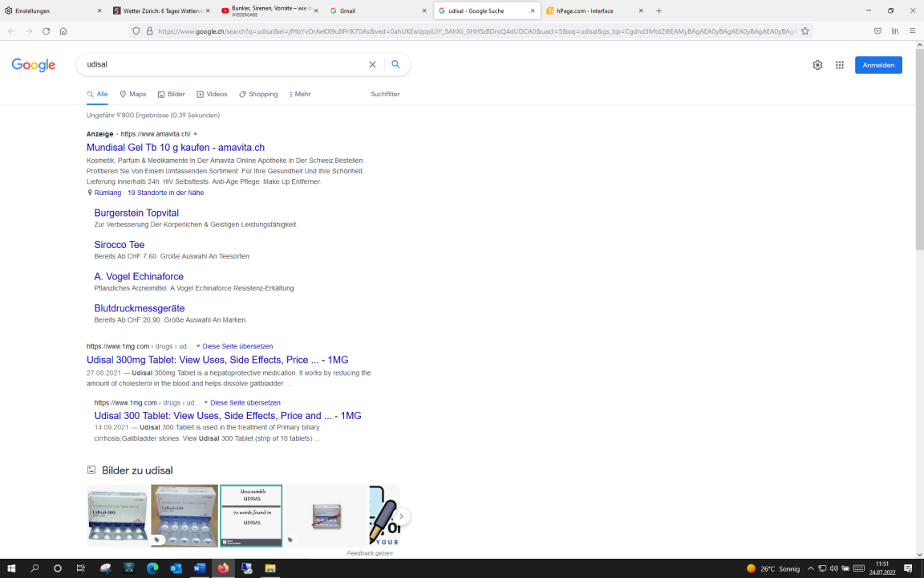
Task: Reload the page with the refresh icon
Action: [46, 31]
